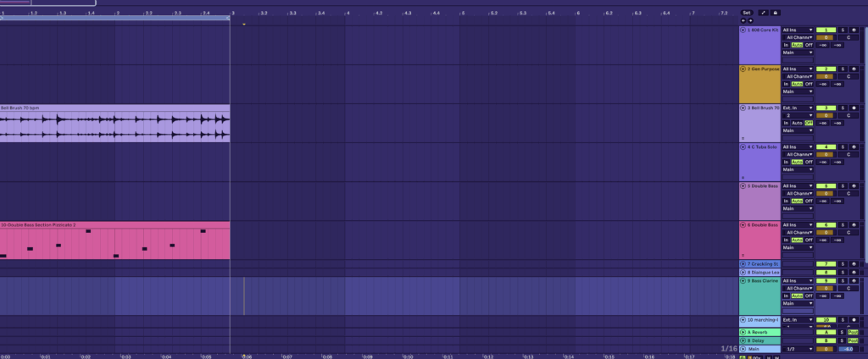
Task: Jump to the previous locator arrow
Action: [743, 21]
